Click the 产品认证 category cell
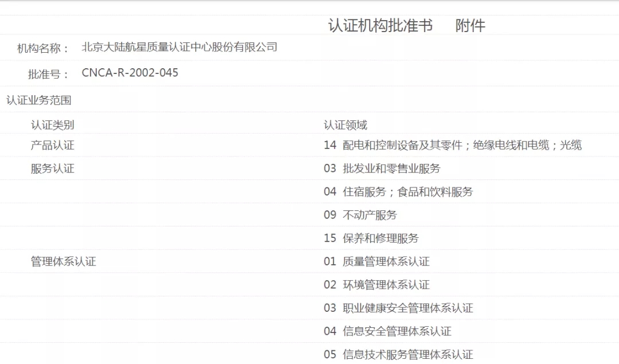The width and height of the screenshot is (619, 364). pyautogui.click(x=52, y=146)
